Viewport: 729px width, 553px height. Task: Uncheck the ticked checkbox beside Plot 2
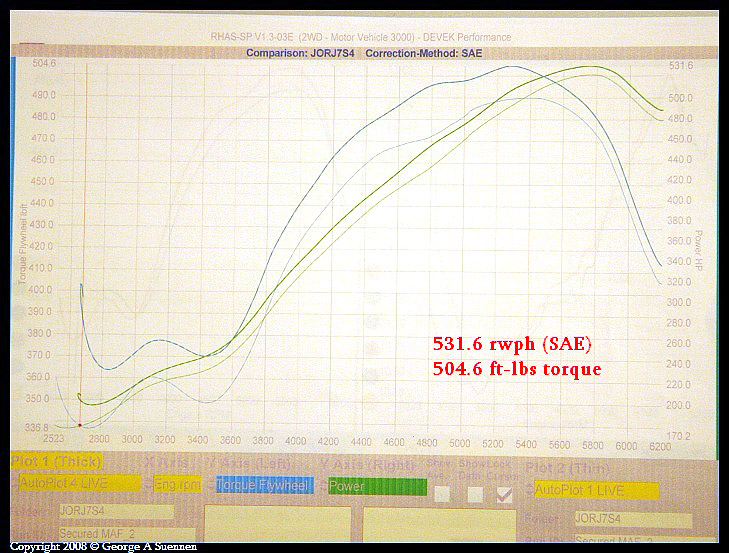click(x=505, y=493)
